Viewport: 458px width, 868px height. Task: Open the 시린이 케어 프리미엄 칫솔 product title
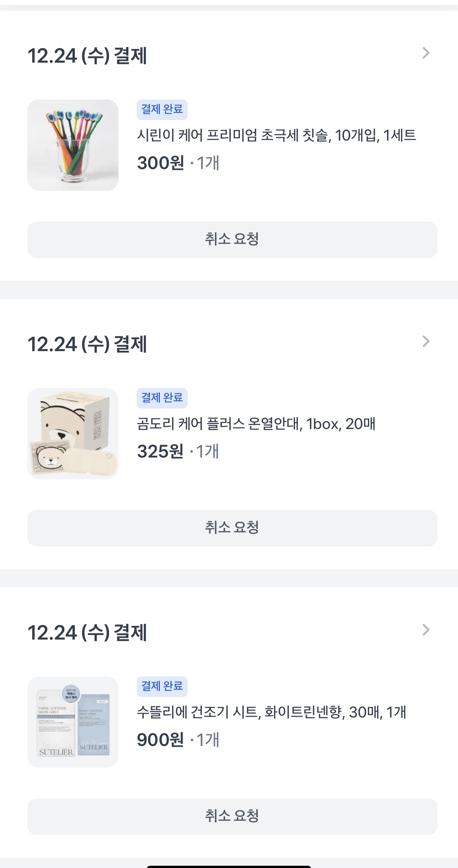point(276,135)
